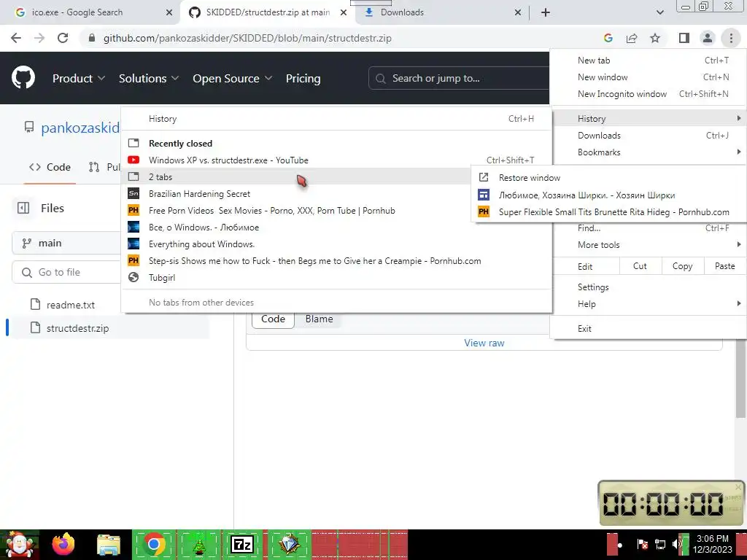Choose Find... in Chrome menu
This screenshot has width=747, height=560.
[x=648, y=228]
